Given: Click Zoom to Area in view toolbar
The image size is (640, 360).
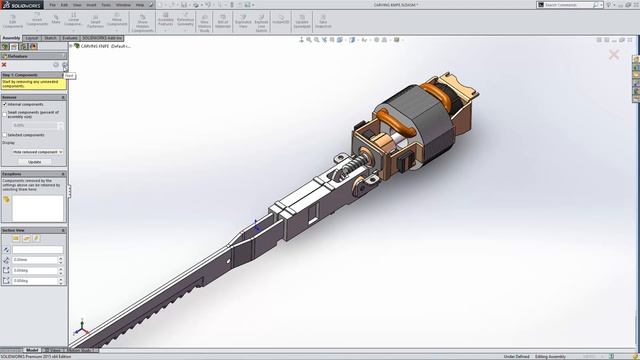Looking at the screenshot, I should pyautogui.click(x=317, y=40).
